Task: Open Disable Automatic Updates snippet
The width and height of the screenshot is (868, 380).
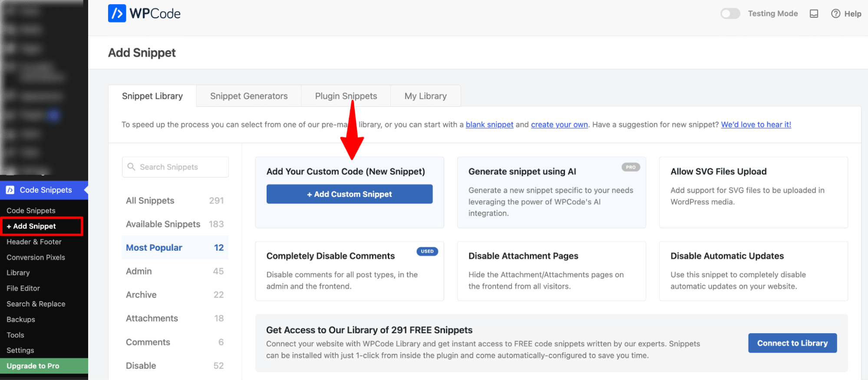Action: coord(753,271)
